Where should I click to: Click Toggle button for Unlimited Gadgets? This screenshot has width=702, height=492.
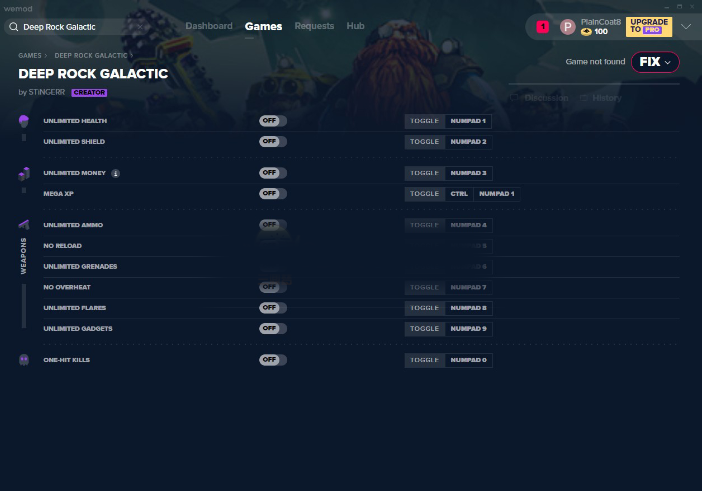tap(424, 328)
